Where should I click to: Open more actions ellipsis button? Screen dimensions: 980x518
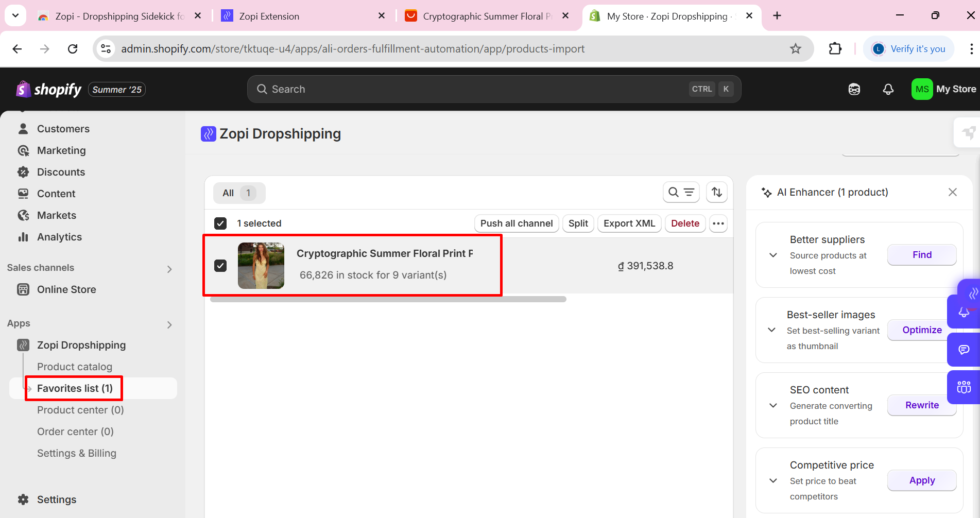[x=718, y=223]
